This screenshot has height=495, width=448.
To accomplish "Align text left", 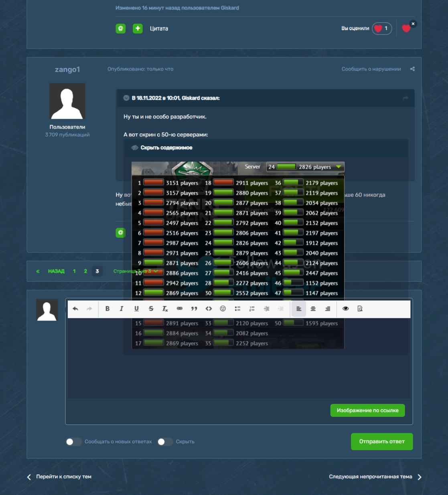I will click(299, 309).
